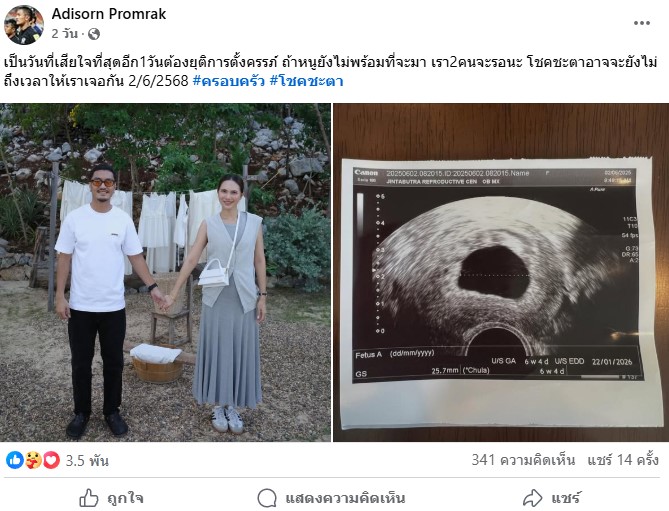Click the Care hug reaction icon

tap(33, 460)
